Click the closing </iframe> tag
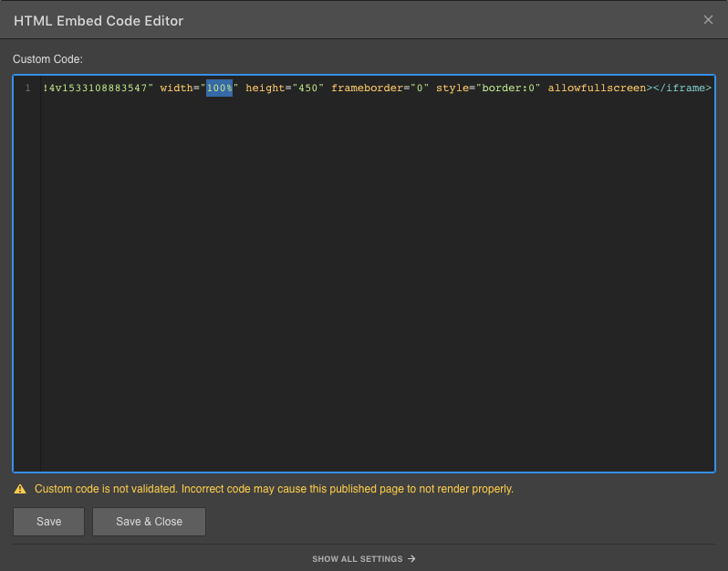This screenshot has width=728, height=571. pos(682,88)
